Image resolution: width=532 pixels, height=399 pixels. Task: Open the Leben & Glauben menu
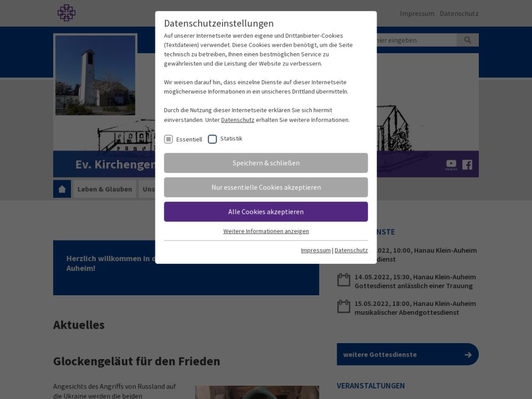pyautogui.click(x=105, y=189)
